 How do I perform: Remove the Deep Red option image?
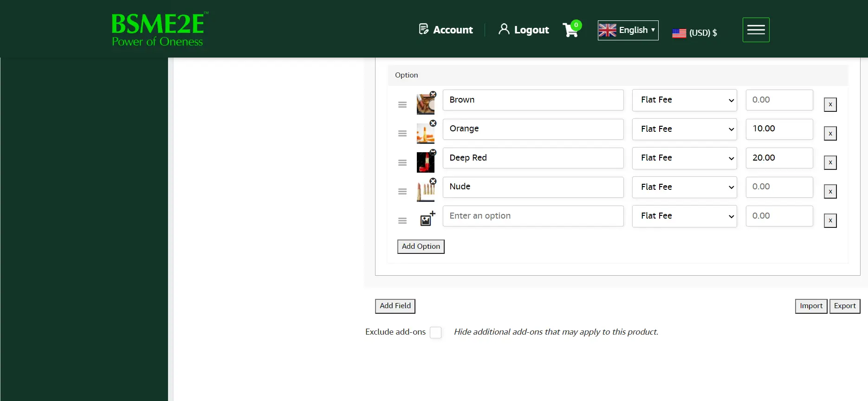433,152
